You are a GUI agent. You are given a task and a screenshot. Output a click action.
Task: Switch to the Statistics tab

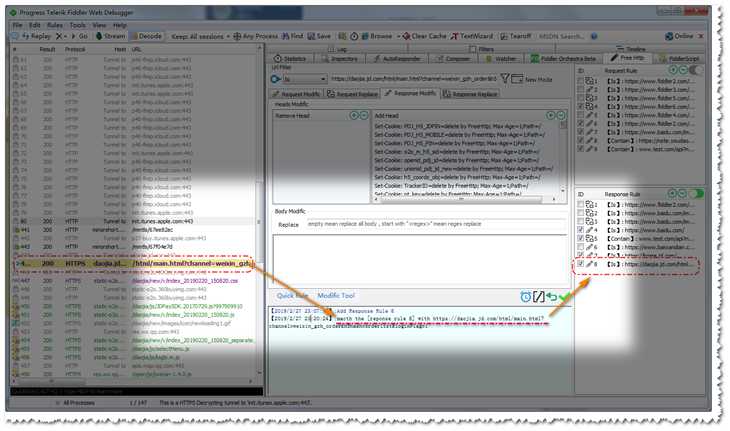coord(290,59)
